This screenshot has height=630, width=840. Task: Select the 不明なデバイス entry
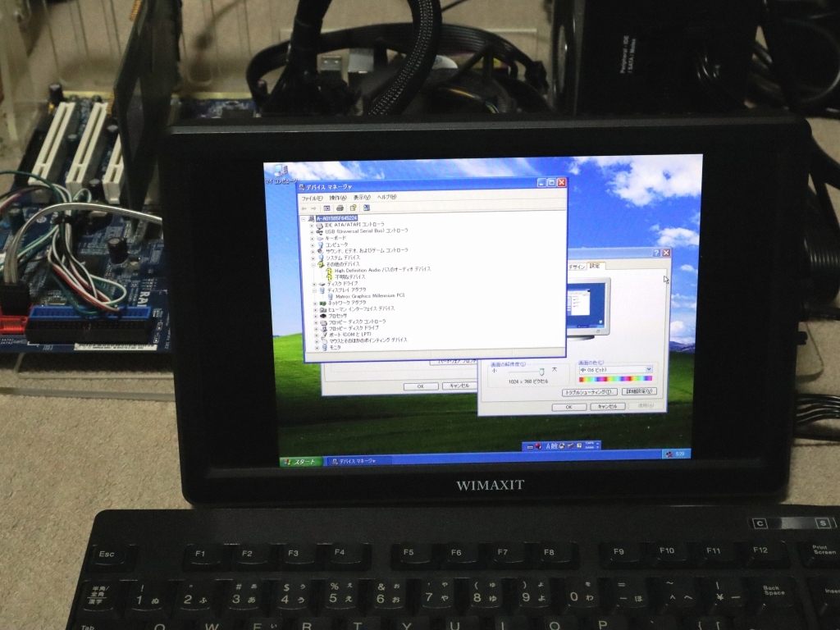click(x=350, y=277)
